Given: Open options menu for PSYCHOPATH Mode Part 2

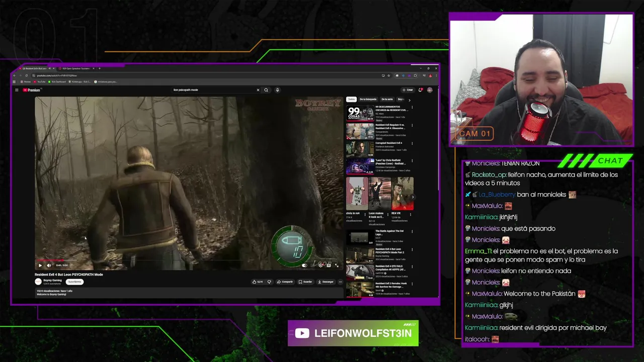Looking at the screenshot, I should tap(412, 249).
